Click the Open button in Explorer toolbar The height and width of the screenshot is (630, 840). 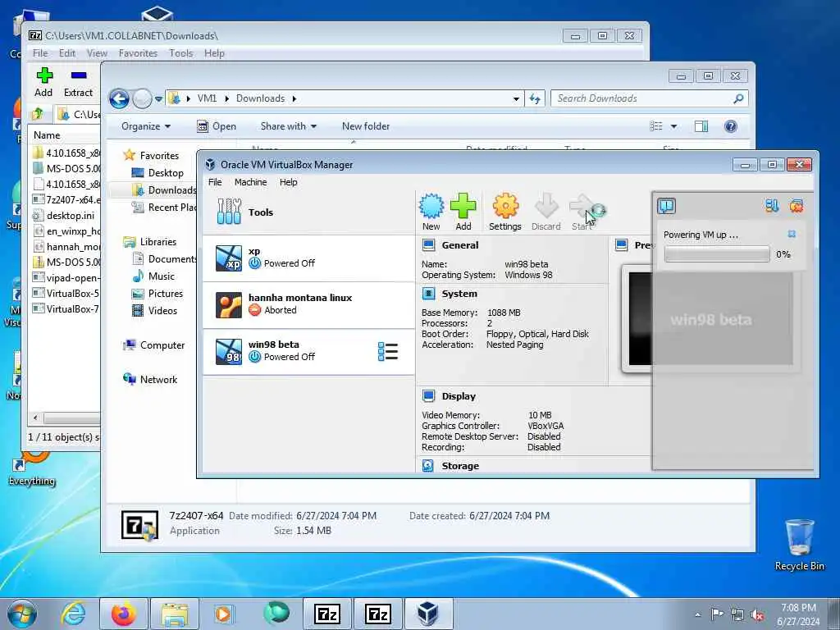pos(217,126)
